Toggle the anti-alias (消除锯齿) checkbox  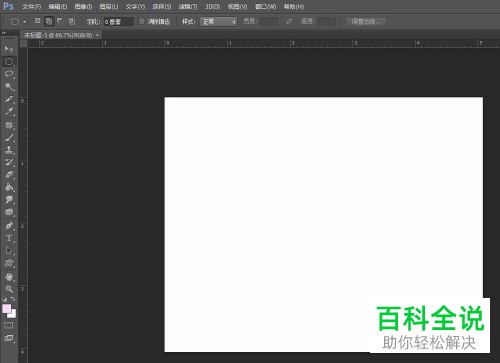pos(141,22)
